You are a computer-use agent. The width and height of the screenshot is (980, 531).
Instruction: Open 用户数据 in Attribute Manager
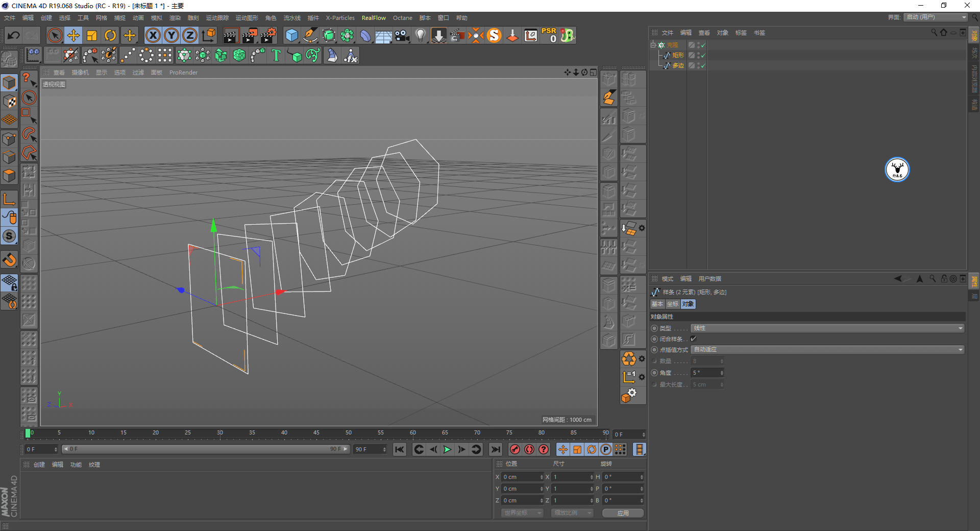coord(710,279)
